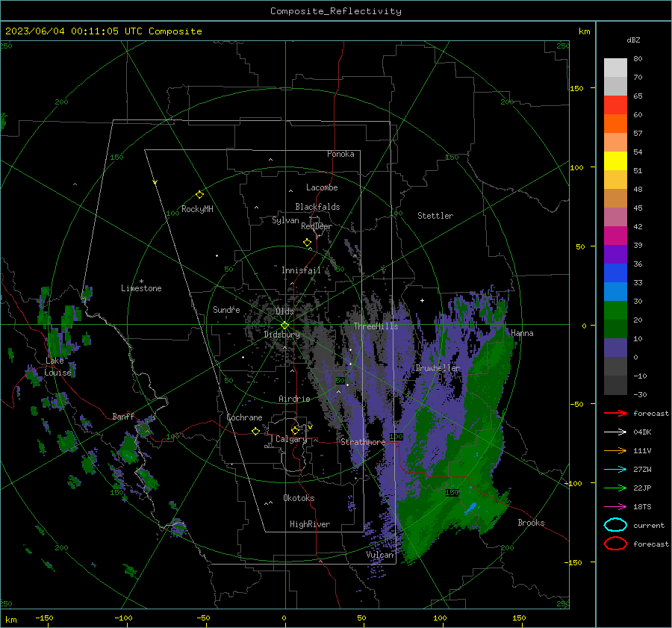Viewport: 672px width, 628px height.
Task: Click the Limestone label
Action: pyautogui.click(x=141, y=288)
